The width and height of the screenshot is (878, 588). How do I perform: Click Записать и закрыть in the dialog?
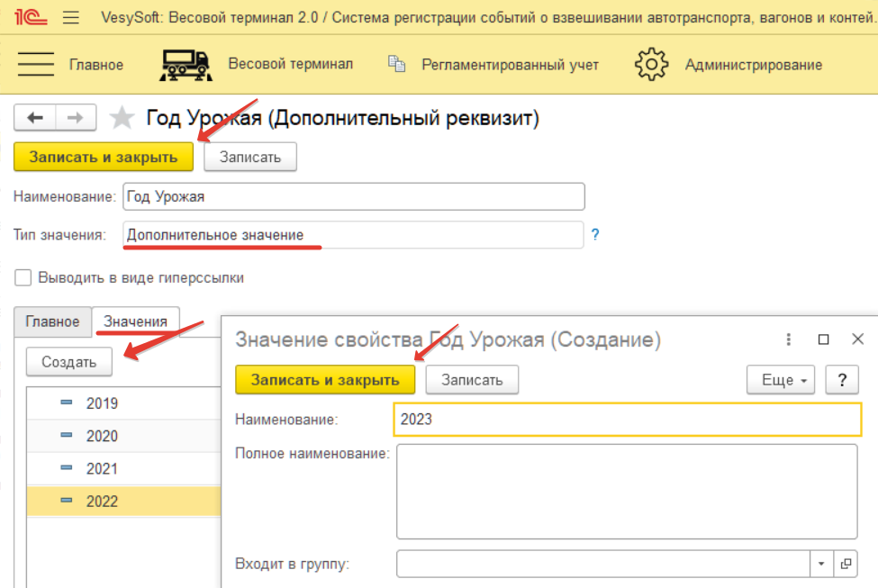point(325,380)
